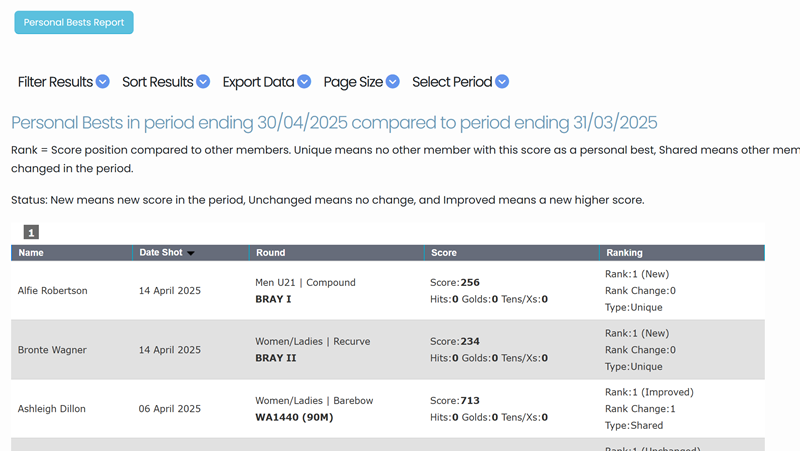The image size is (800, 451).
Task: Click the Type:Shared text
Action: 634,425
